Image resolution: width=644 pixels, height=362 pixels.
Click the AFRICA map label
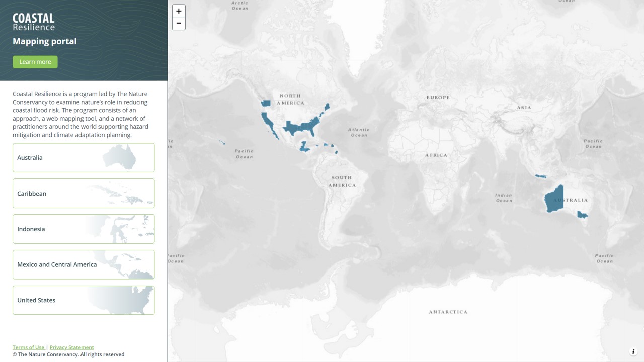point(436,155)
